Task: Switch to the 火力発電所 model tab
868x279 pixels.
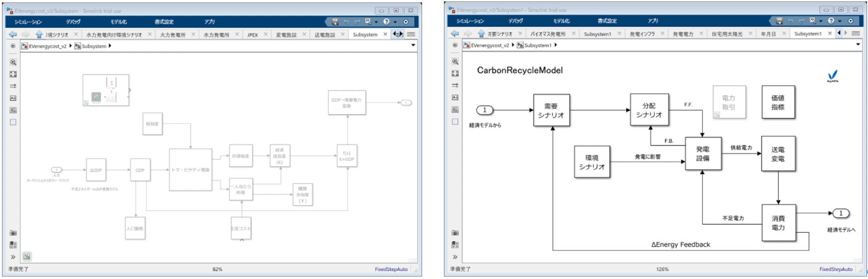Action: tap(173, 35)
